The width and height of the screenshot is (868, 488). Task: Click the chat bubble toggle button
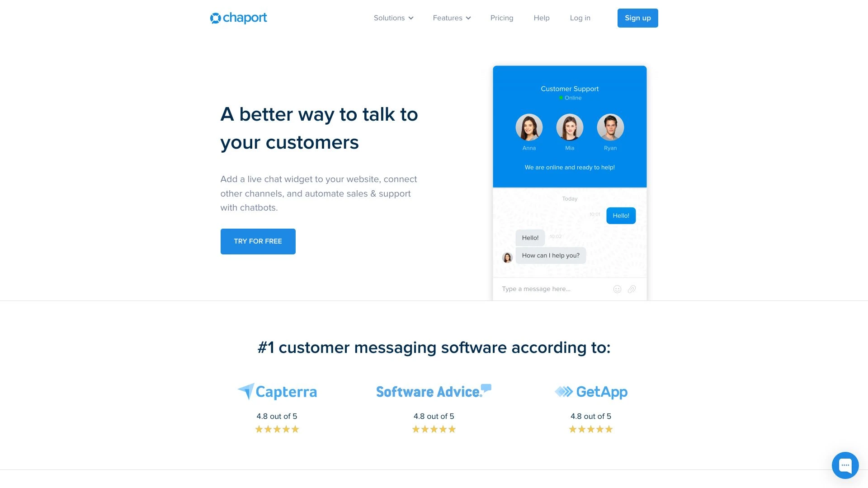pos(846,465)
